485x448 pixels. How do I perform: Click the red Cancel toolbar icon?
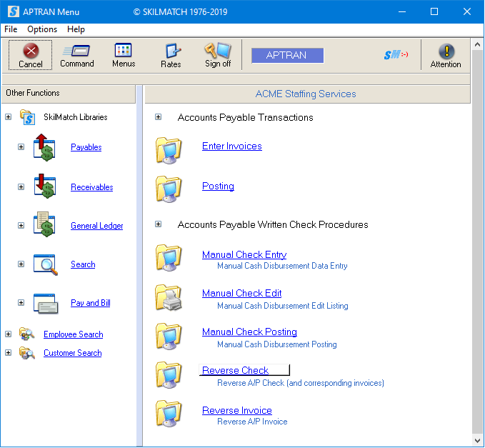31,51
